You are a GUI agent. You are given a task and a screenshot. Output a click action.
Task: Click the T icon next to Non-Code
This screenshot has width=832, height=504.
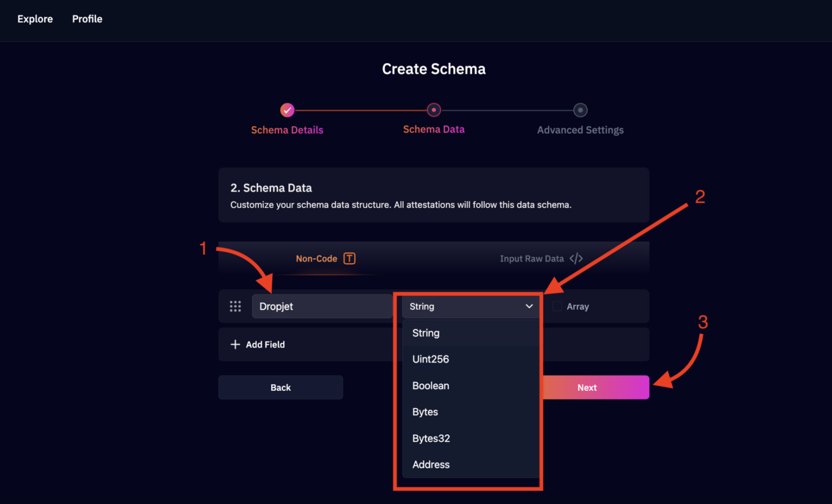(350, 259)
